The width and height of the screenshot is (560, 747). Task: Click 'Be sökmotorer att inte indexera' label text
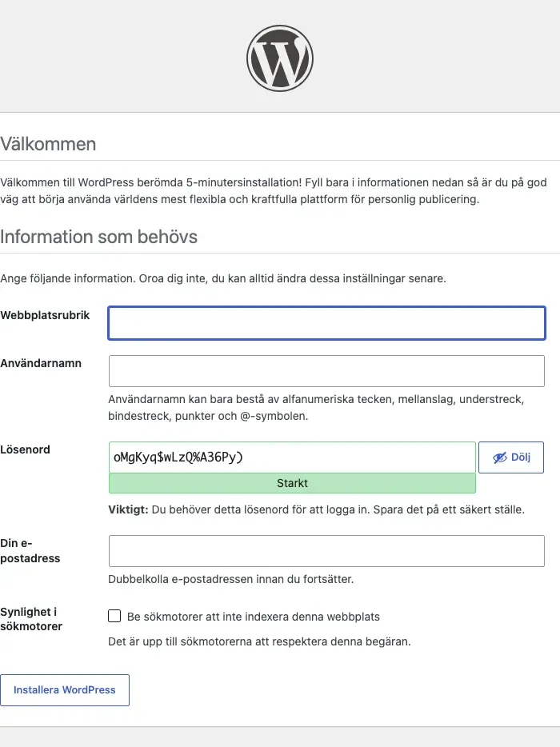click(x=253, y=617)
